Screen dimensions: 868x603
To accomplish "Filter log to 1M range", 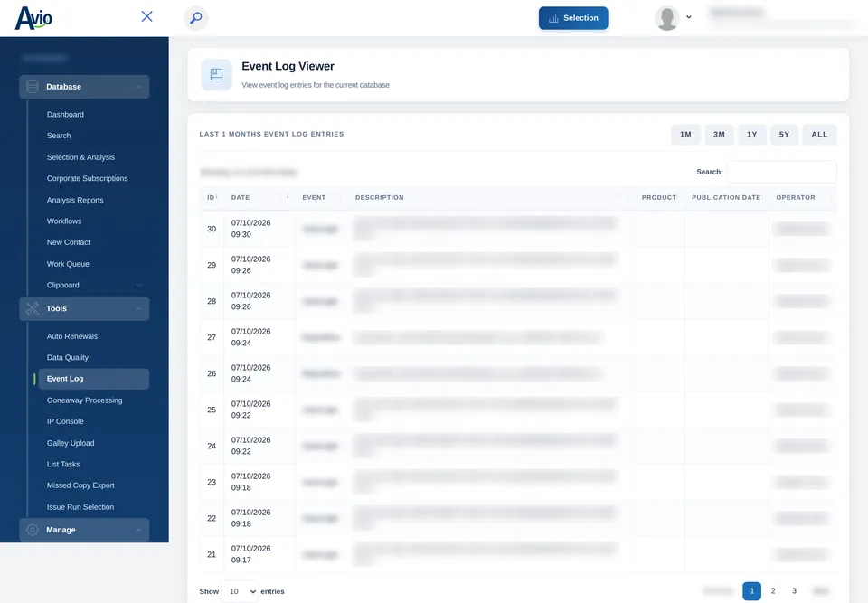I will pos(685,135).
